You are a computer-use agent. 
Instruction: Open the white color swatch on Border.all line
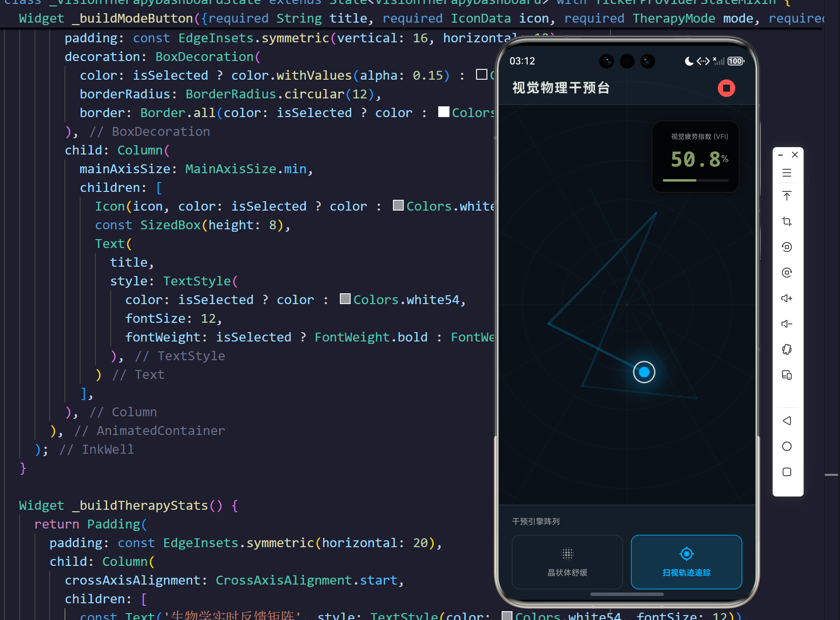tap(444, 112)
